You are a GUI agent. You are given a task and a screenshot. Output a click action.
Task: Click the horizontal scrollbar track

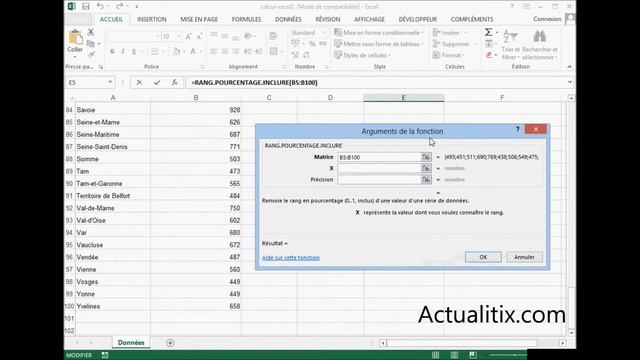tap(462, 343)
